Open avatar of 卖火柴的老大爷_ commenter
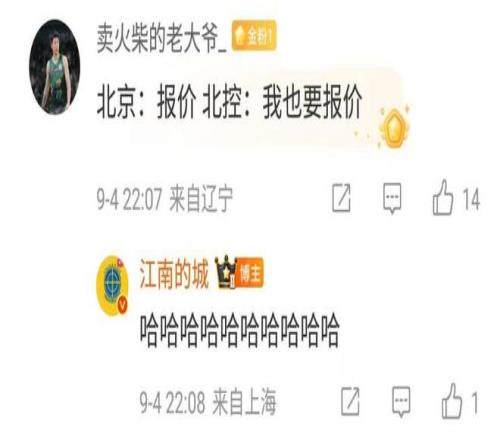Viewport: 500px width, 440px height. click(x=55, y=67)
